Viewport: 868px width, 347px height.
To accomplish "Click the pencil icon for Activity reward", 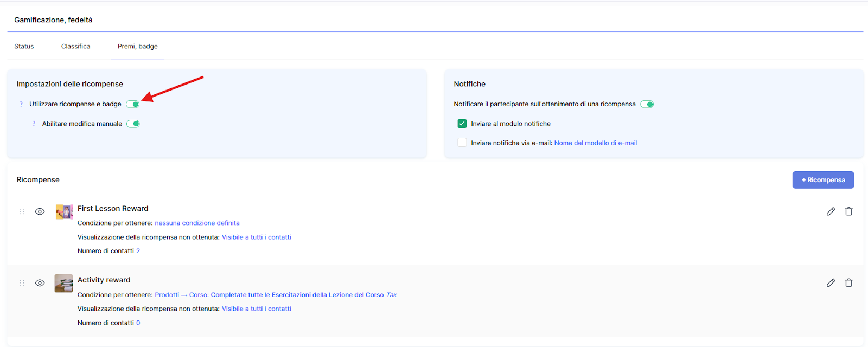I will tap(831, 283).
